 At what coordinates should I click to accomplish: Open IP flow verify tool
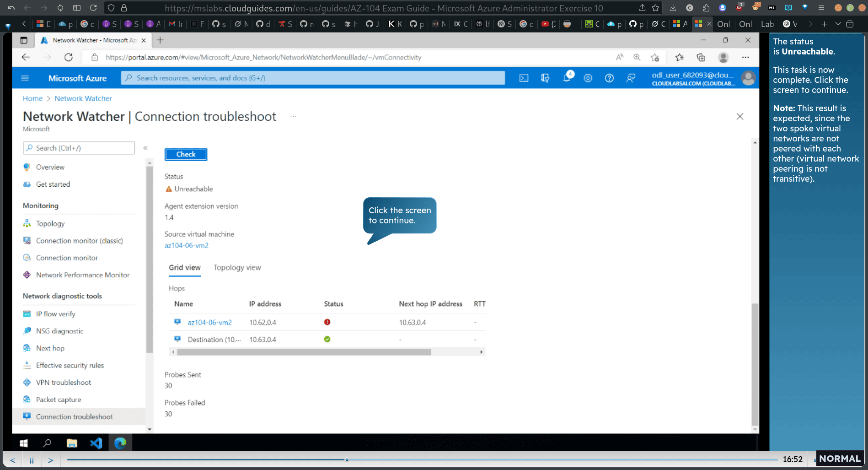coord(56,314)
